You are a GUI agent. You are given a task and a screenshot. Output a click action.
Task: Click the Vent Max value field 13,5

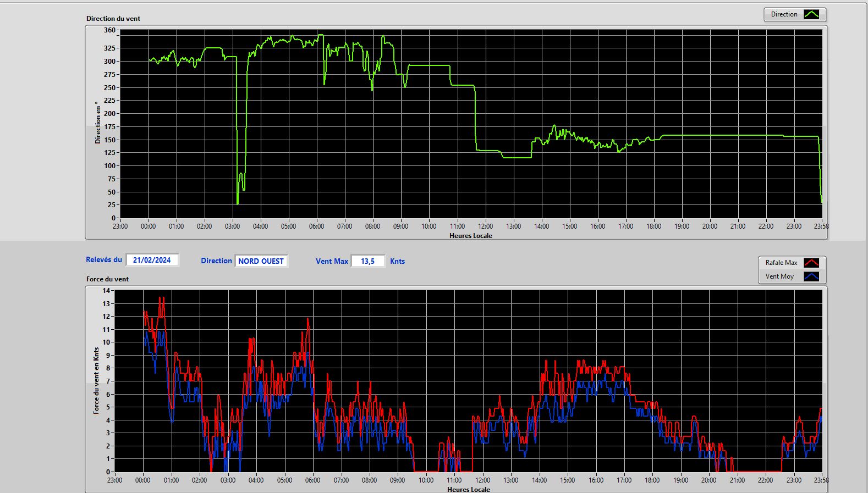click(x=367, y=261)
